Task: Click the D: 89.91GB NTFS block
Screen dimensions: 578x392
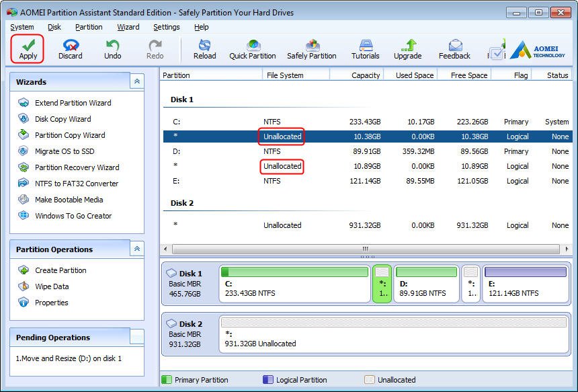Action: pos(426,284)
